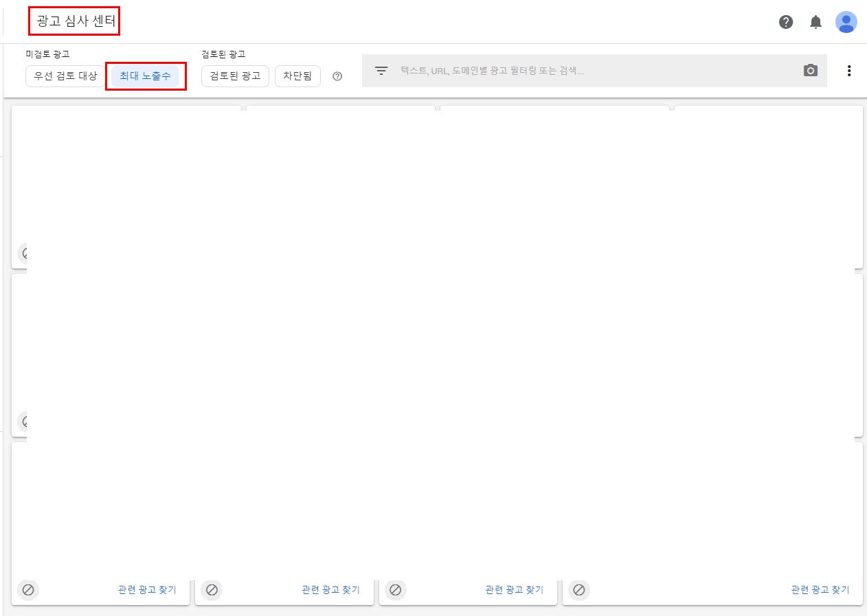Open 관련 광고 찾기 on fourth bottom-row card

(x=820, y=590)
